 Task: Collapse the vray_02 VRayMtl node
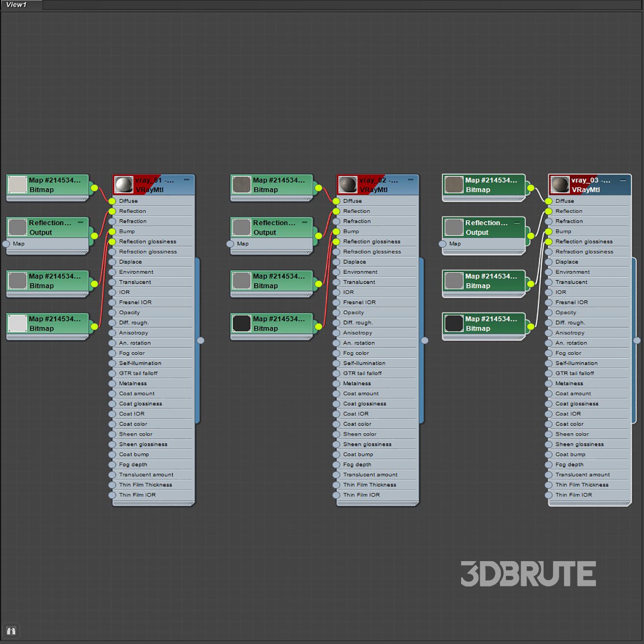(x=411, y=180)
